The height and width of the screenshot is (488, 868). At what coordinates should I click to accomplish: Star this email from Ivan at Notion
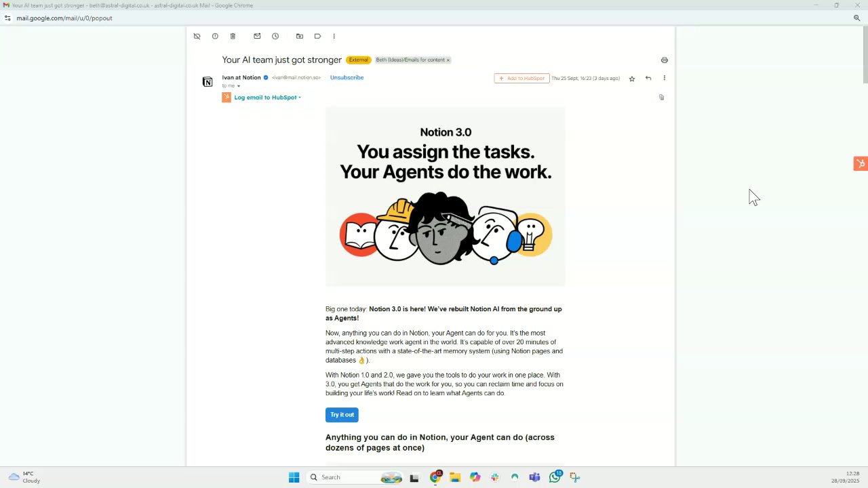632,79
